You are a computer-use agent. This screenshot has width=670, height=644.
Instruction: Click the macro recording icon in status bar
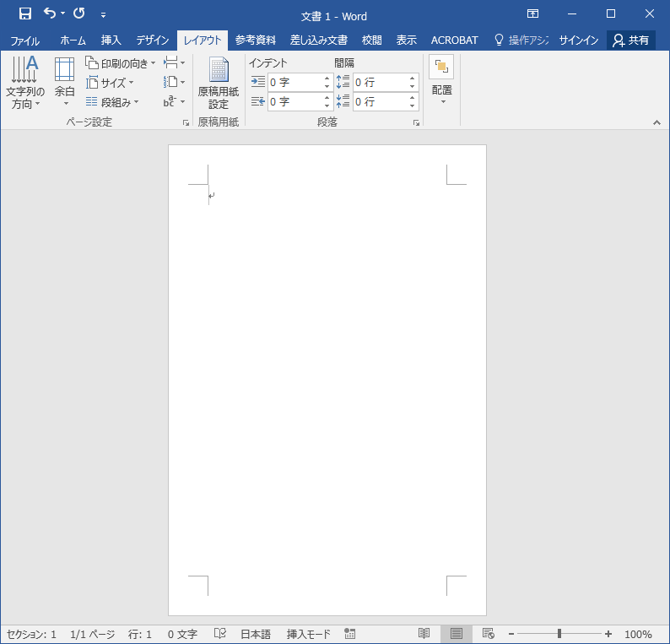coord(350,634)
